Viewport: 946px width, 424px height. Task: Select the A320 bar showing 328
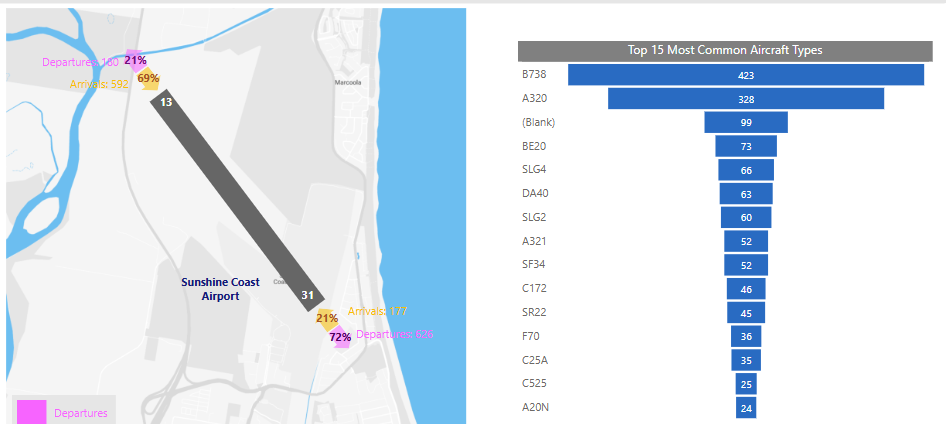[745, 99]
